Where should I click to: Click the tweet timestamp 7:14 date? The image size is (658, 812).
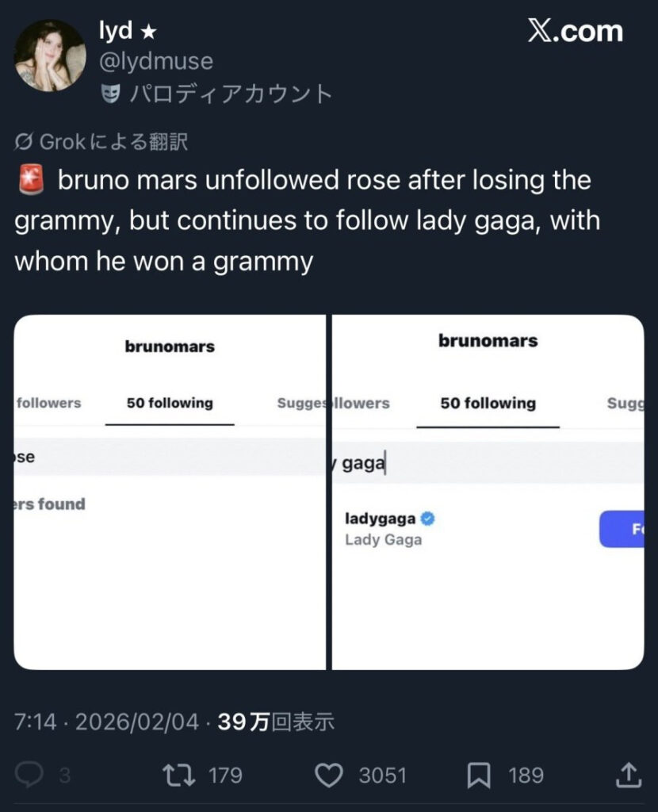107,722
